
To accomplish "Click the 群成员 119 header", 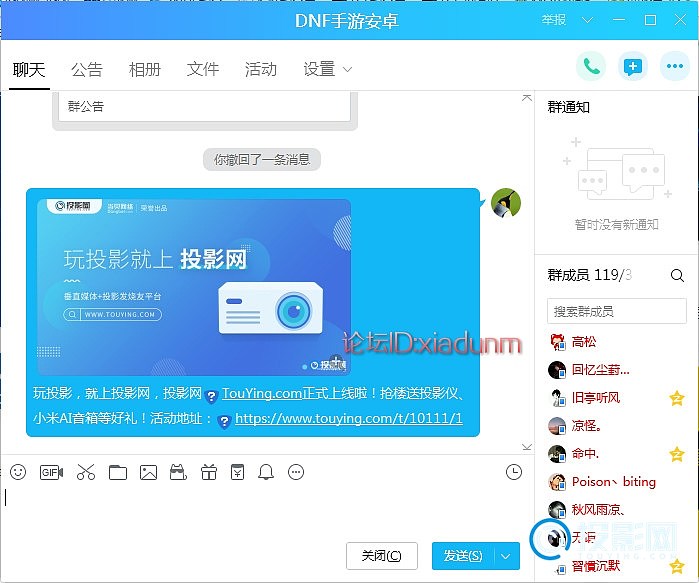I will (590, 275).
